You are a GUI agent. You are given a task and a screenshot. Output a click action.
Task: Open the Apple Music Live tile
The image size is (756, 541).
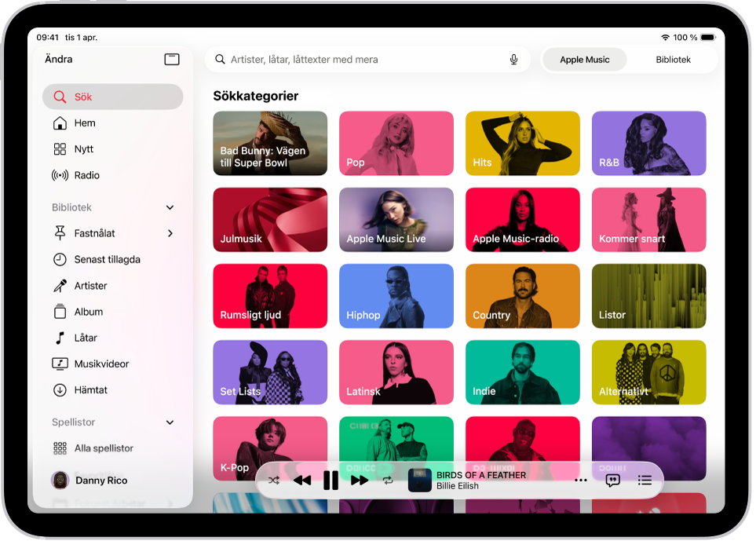pos(396,220)
